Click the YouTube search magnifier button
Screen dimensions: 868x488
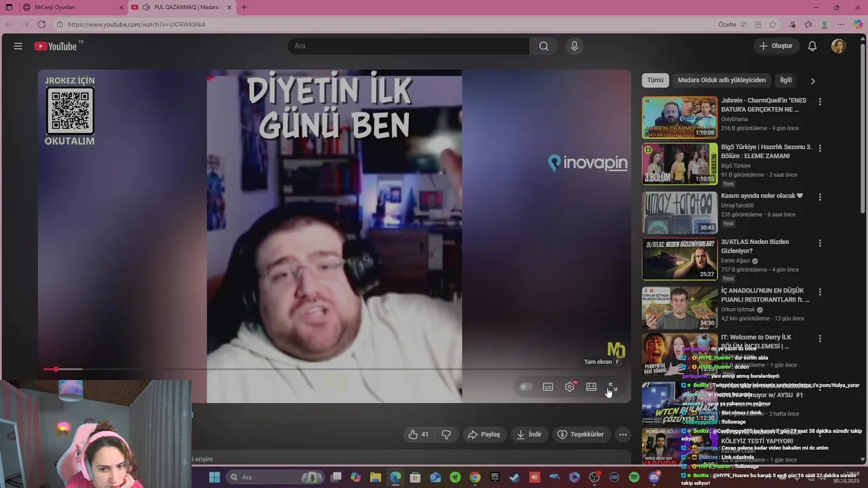544,46
